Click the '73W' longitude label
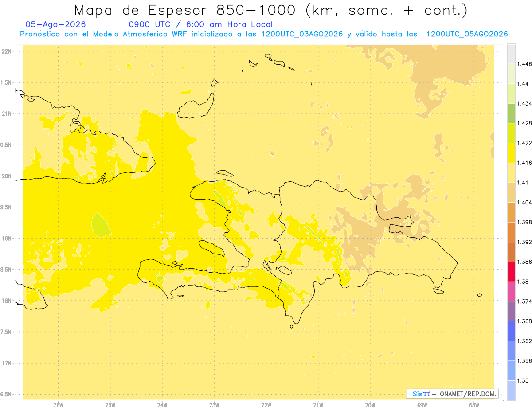This screenshot has width=532, height=411. pos(214,405)
